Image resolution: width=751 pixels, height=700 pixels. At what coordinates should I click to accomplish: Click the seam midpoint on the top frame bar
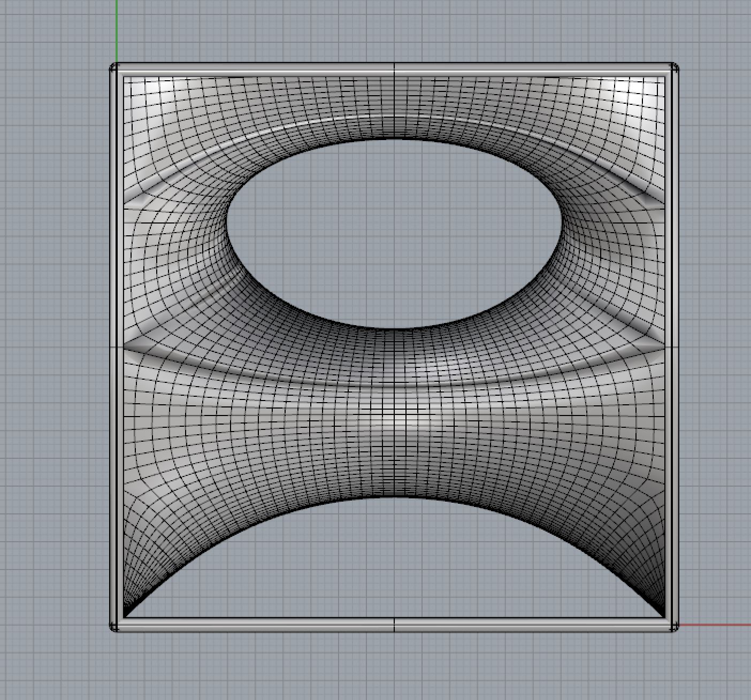[394, 68]
